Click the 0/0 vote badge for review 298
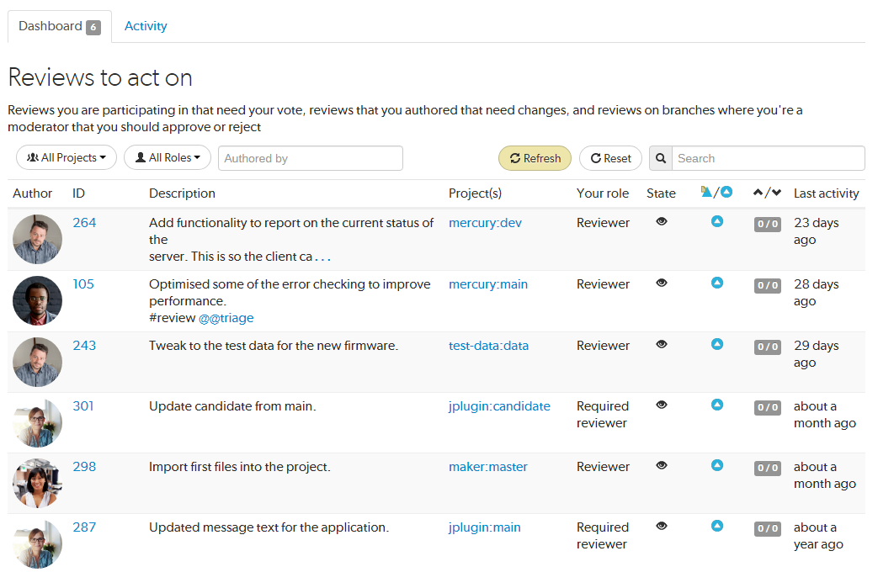This screenshot has width=878, height=588. 767,468
